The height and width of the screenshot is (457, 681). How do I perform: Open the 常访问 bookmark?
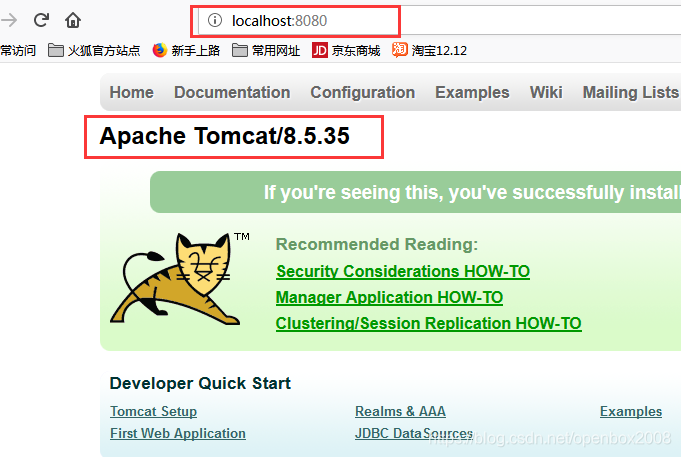coord(18,50)
